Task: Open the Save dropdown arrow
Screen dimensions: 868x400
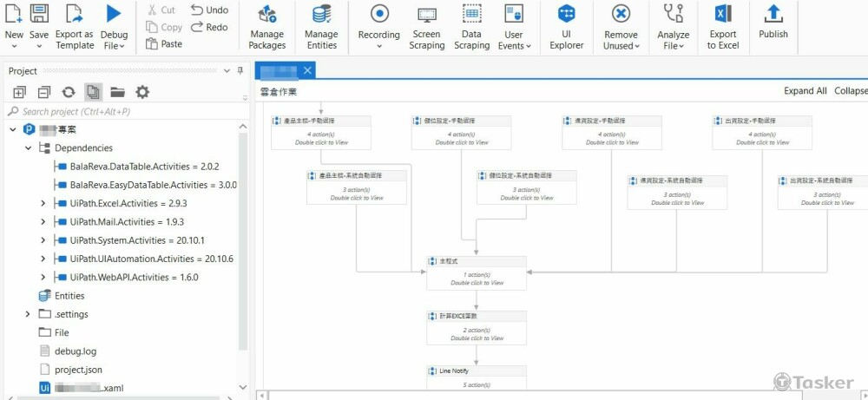Action: [39, 46]
